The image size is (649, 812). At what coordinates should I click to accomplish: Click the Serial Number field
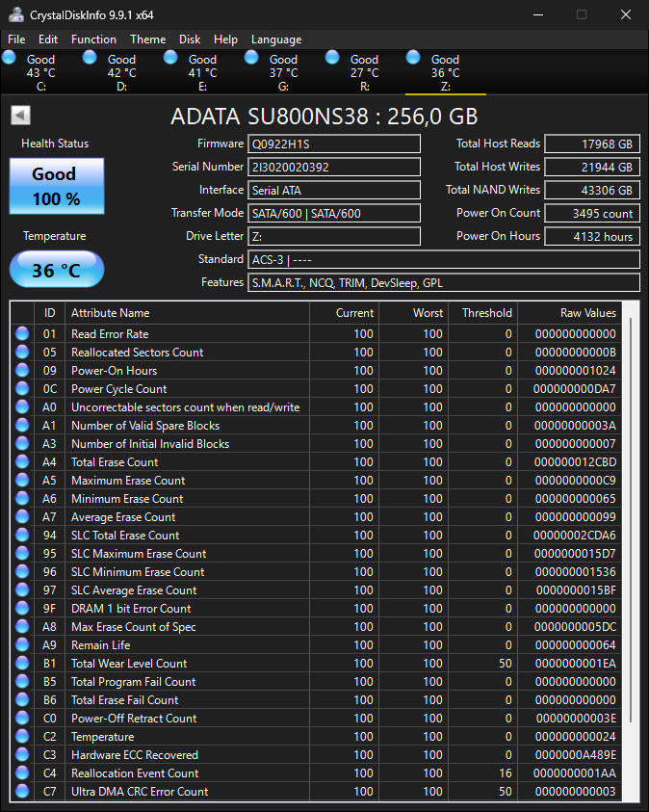tap(334, 167)
